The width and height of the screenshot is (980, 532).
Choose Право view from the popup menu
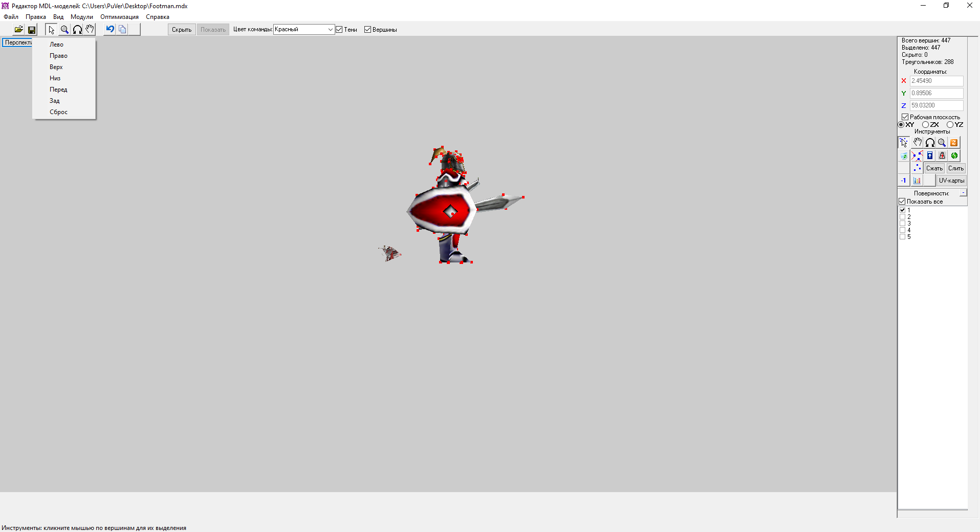(64, 56)
